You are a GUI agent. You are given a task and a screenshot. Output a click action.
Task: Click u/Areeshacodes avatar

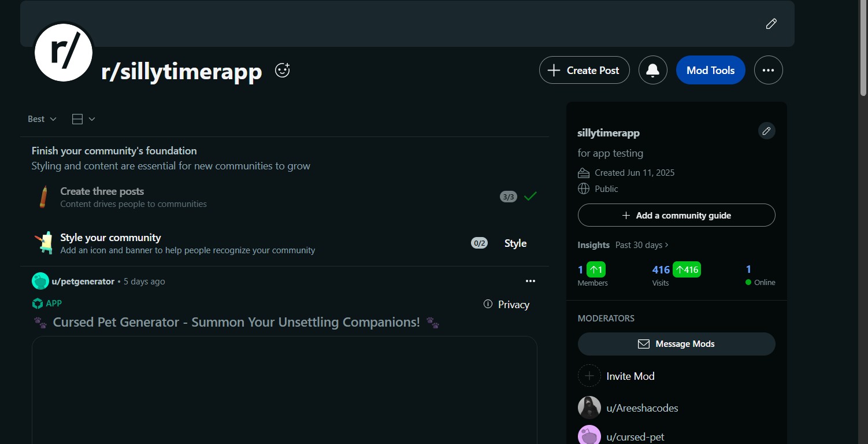[589, 408]
